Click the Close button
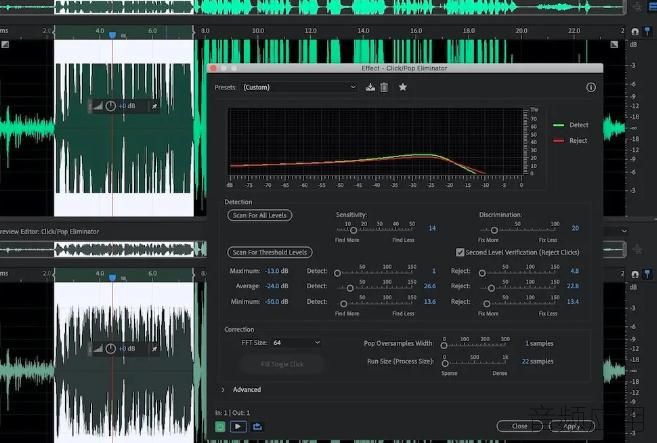 pos(520,426)
